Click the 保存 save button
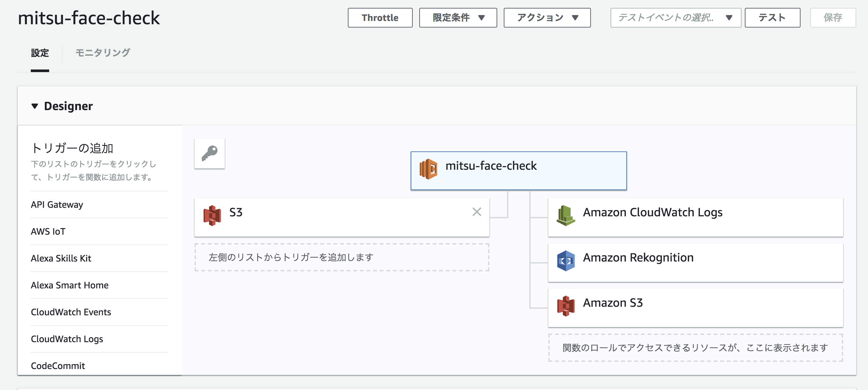 [833, 17]
